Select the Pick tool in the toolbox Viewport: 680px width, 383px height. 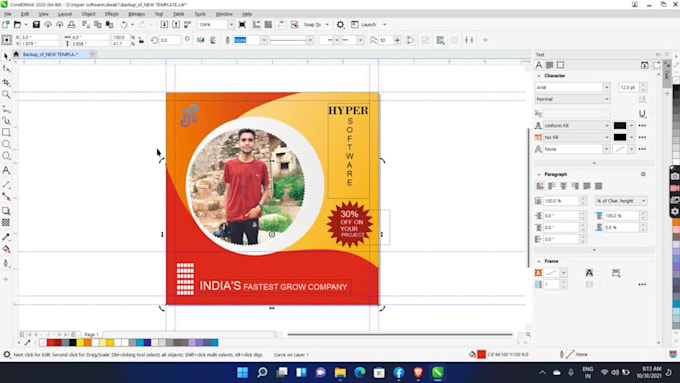coord(6,56)
